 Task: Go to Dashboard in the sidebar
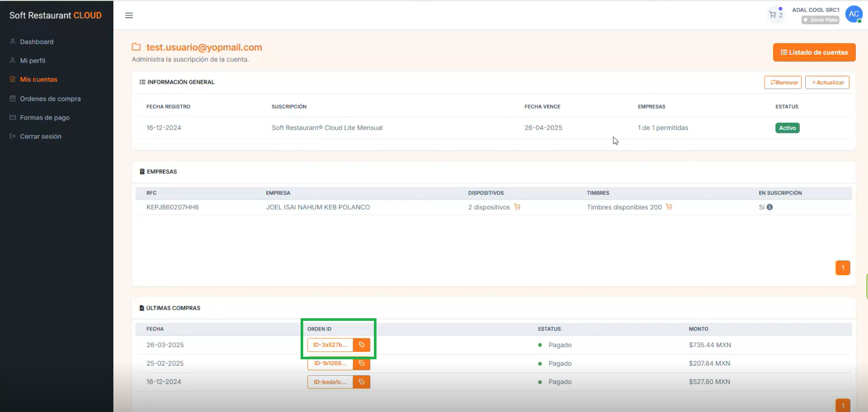pyautogui.click(x=36, y=42)
